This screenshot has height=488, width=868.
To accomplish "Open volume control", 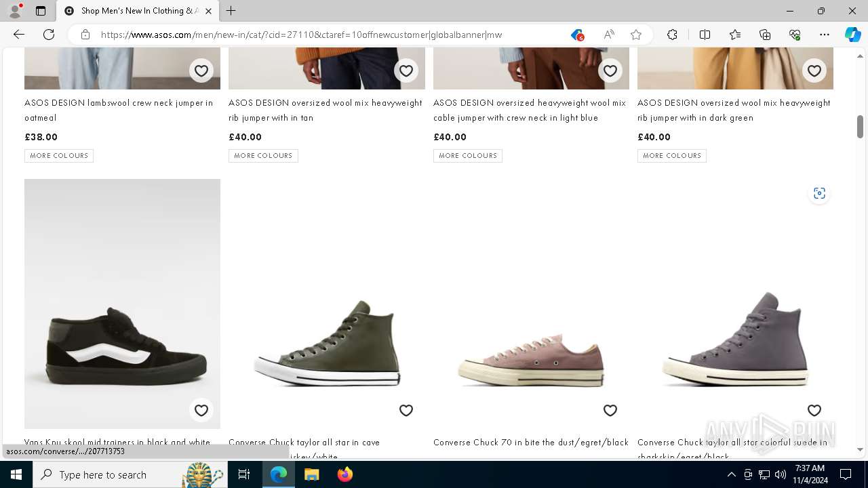I will click(x=781, y=474).
